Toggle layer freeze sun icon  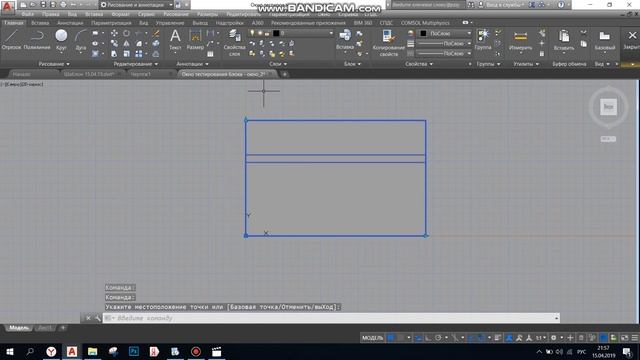click(260, 33)
